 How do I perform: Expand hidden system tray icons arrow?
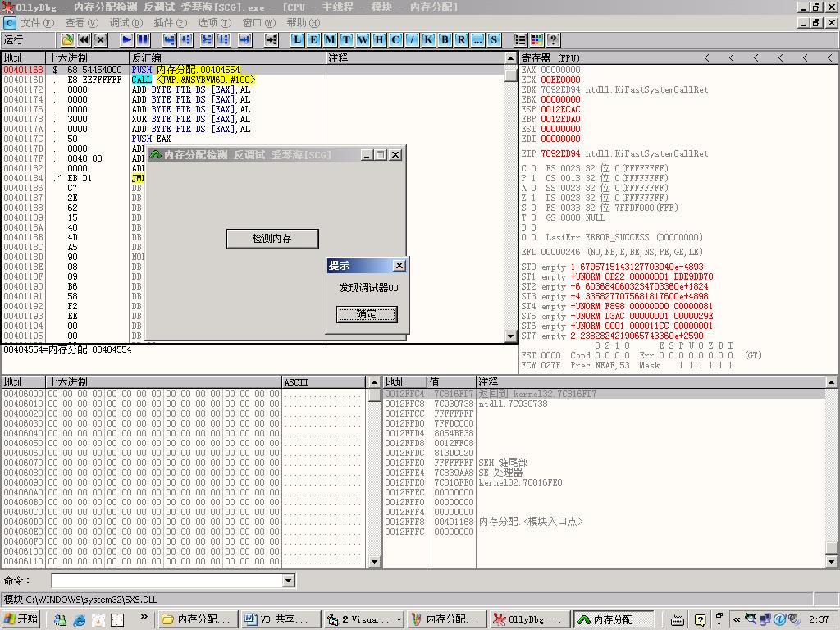click(736, 619)
